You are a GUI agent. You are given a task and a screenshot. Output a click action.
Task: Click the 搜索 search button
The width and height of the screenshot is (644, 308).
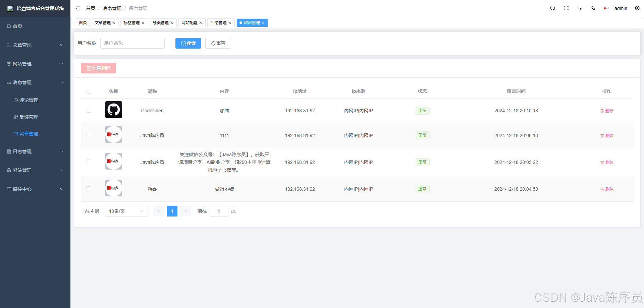pyautogui.click(x=188, y=43)
